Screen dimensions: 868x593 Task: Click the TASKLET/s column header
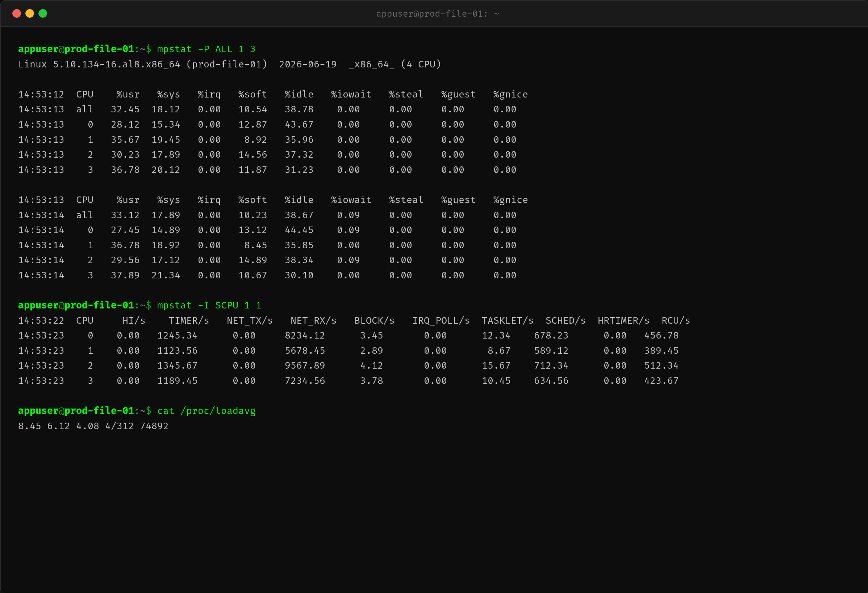click(508, 320)
